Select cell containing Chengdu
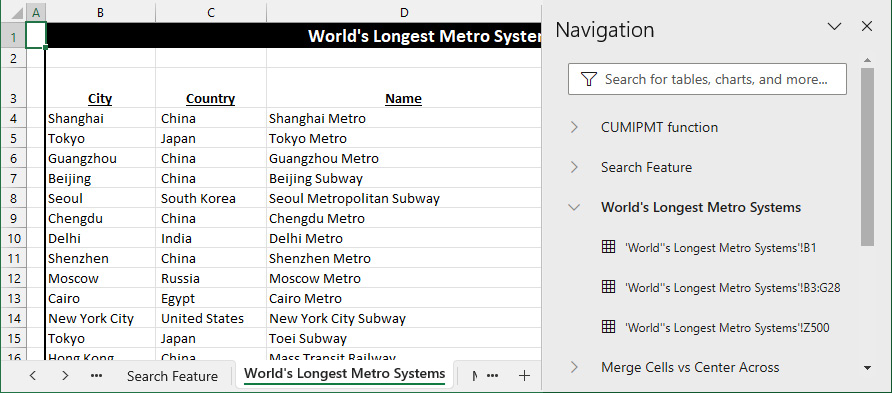Viewport: 892px width, 393px height. [100, 218]
